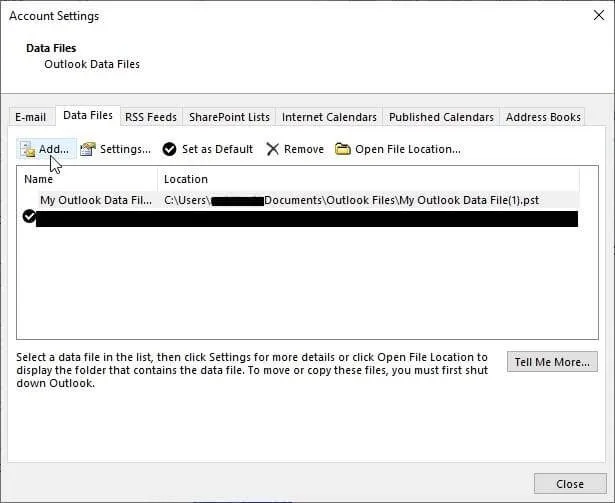Click the Open File Location folder icon
The height and width of the screenshot is (503, 615).
[343, 149]
